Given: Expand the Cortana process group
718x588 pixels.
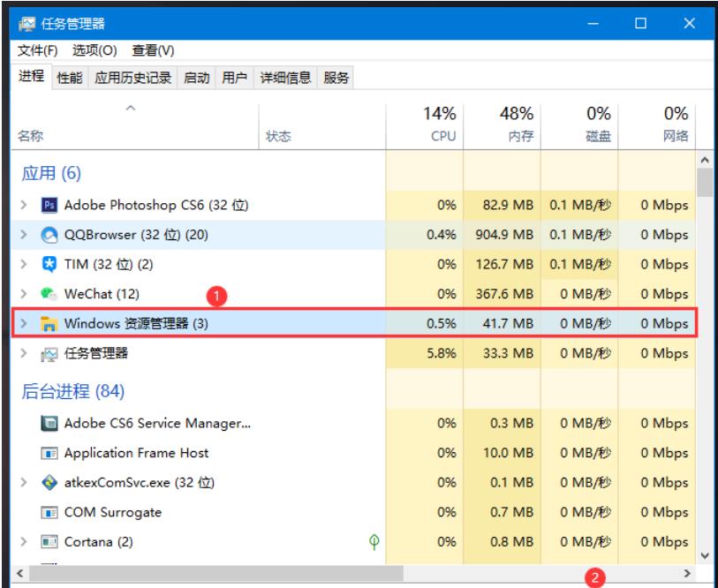Looking at the screenshot, I should point(23,542).
